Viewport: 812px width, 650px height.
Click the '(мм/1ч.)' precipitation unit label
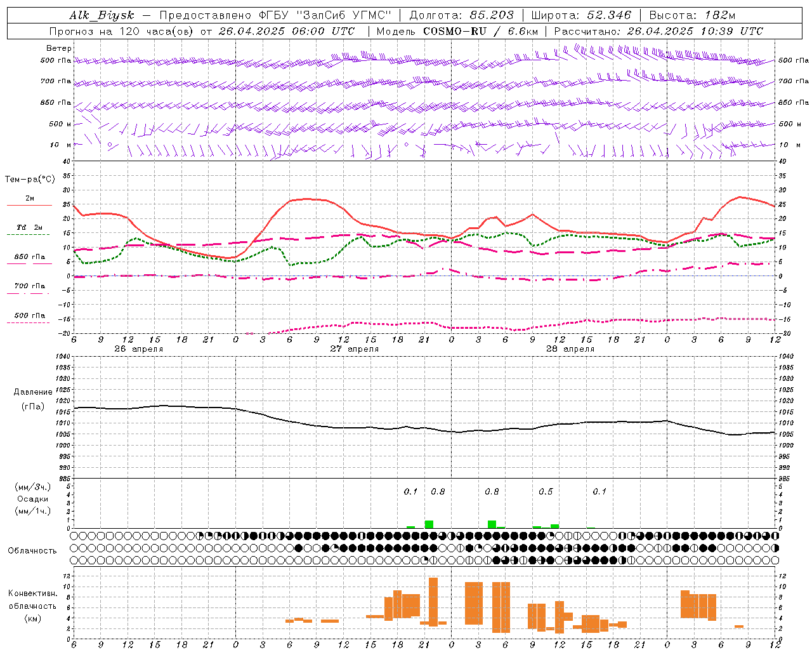32,511
